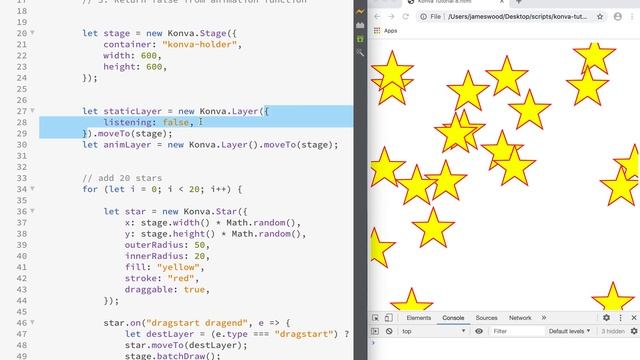
Task: Select the Console tab
Action: pos(453,318)
